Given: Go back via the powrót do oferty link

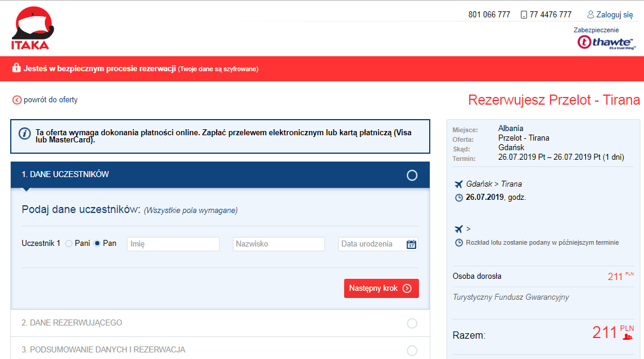Looking at the screenshot, I should pyautogui.click(x=50, y=100).
